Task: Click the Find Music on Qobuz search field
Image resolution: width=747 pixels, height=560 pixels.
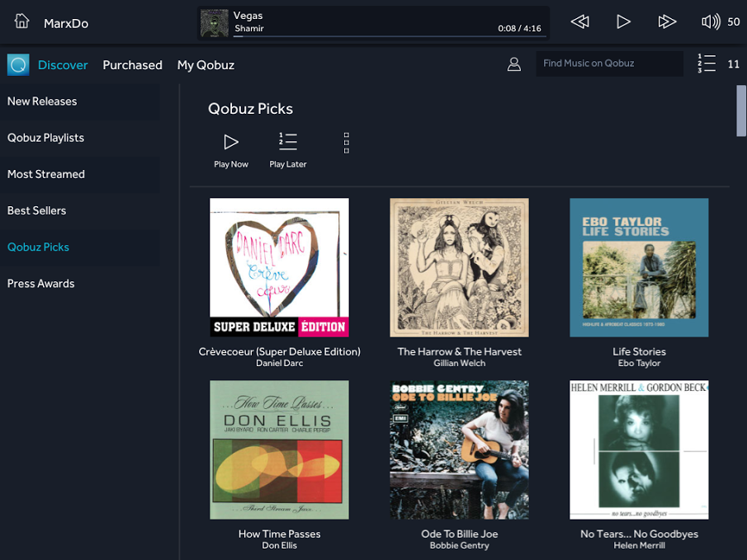Action: [x=610, y=64]
